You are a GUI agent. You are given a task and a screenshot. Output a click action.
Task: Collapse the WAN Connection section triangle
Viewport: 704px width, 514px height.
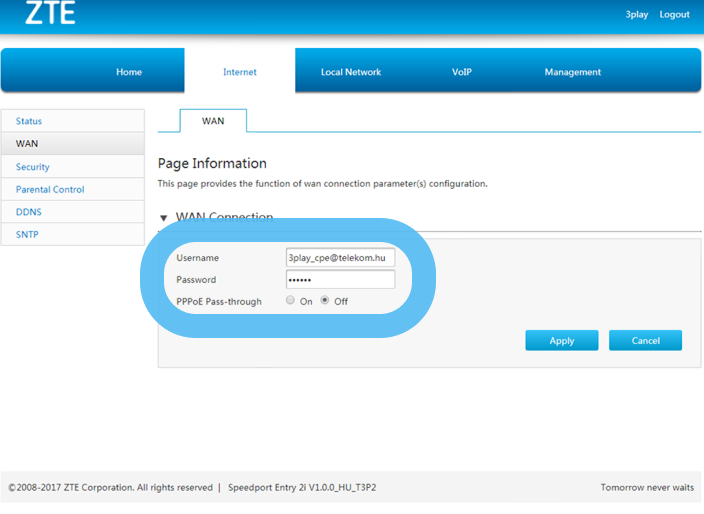point(164,218)
